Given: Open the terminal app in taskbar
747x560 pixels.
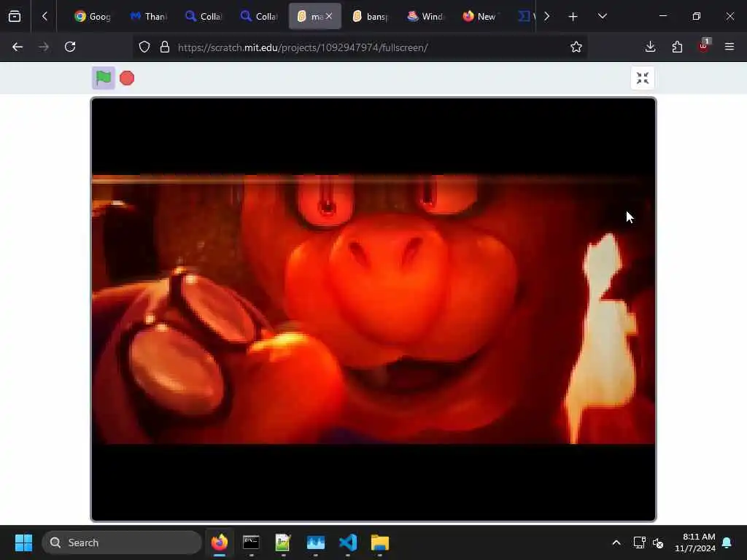Looking at the screenshot, I should click(x=251, y=542).
